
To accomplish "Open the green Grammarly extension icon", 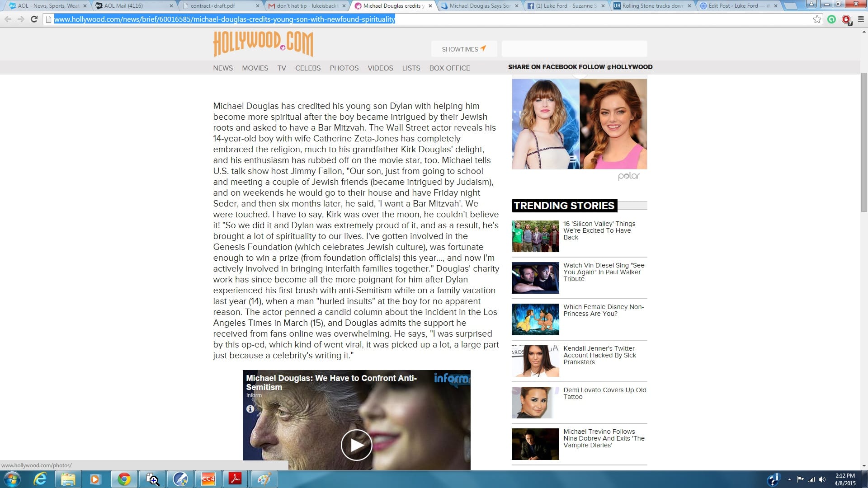I will 831,19.
